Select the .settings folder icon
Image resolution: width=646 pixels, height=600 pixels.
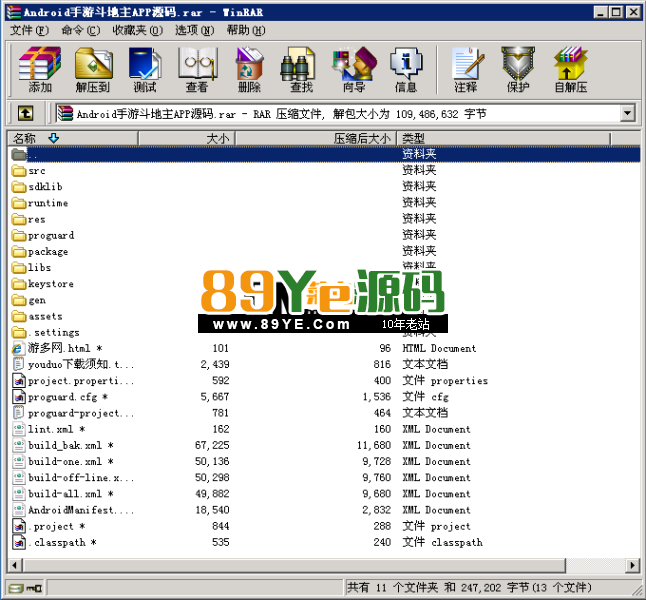[x=19, y=332]
